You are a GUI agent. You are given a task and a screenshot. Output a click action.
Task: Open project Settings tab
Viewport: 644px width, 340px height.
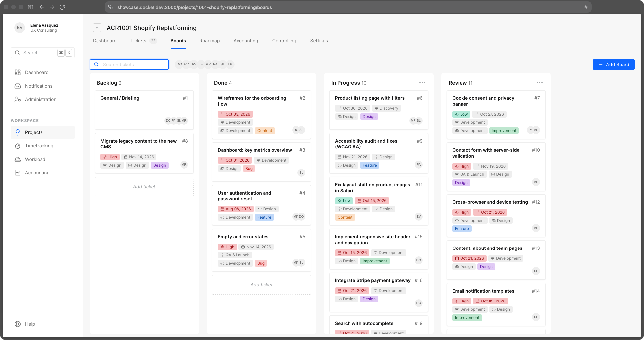tap(319, 41)
